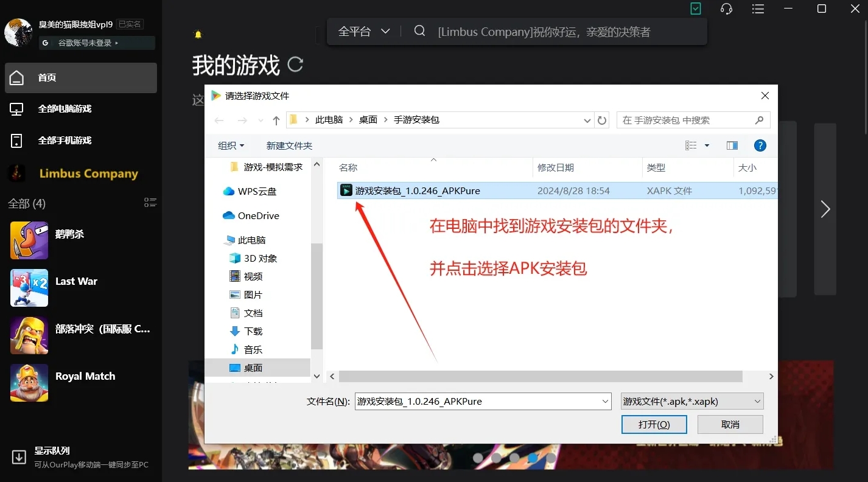868x482 pixels.
Task: Open 视频 folder in tree
Action: (x=246, y=276)
